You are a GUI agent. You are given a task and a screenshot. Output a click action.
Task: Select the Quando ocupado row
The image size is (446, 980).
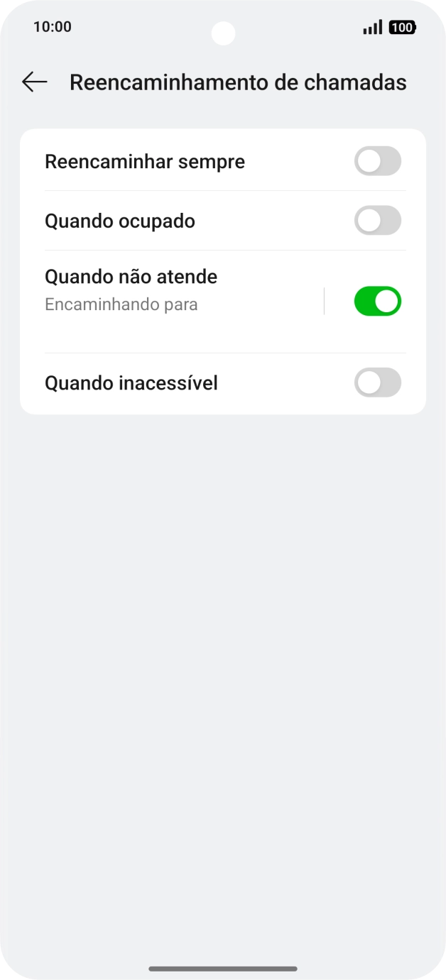point(178,221)
